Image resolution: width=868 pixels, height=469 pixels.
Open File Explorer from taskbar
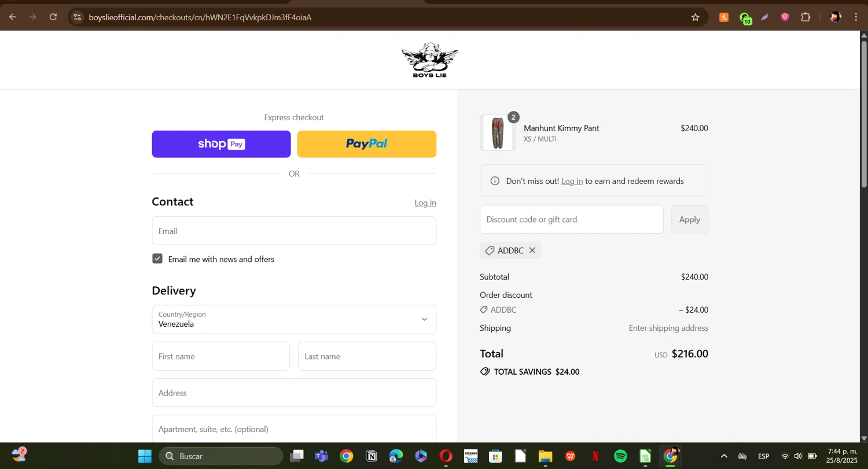(x=545, y=456)
